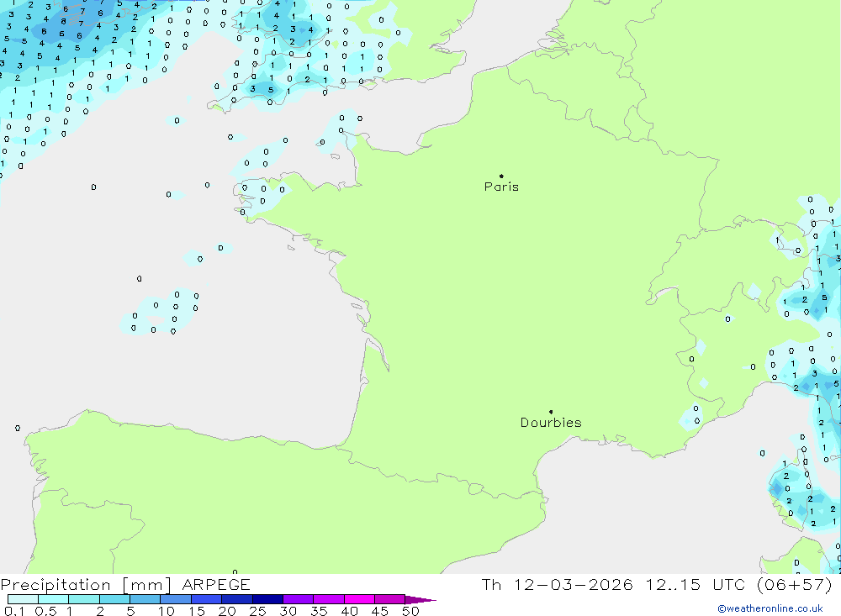The image size is (841, 616).
Task: Select the 30 mm purple legend swatch
Action: tap(299, 599)
